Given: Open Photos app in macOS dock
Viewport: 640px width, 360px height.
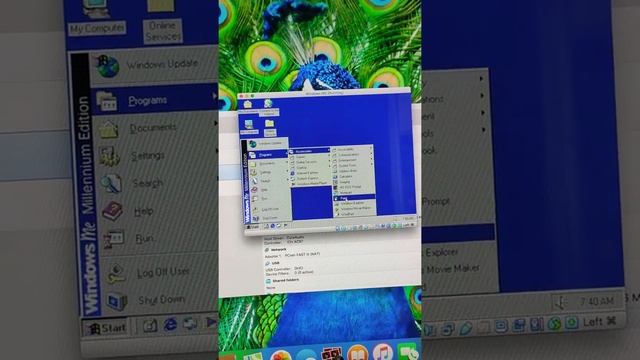Looking at the screenshot, I should pos(280,354).
